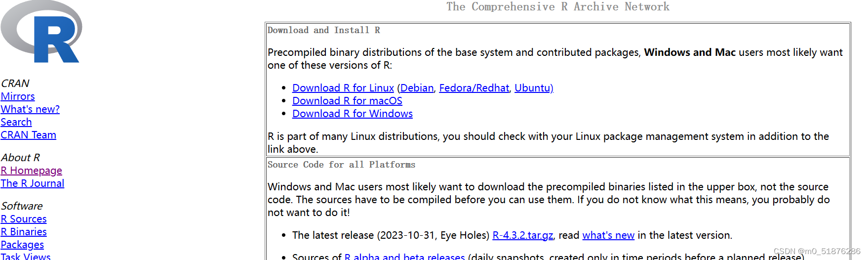Visit the CRAN Team page
868x260 pixels.
coord(28,135)
